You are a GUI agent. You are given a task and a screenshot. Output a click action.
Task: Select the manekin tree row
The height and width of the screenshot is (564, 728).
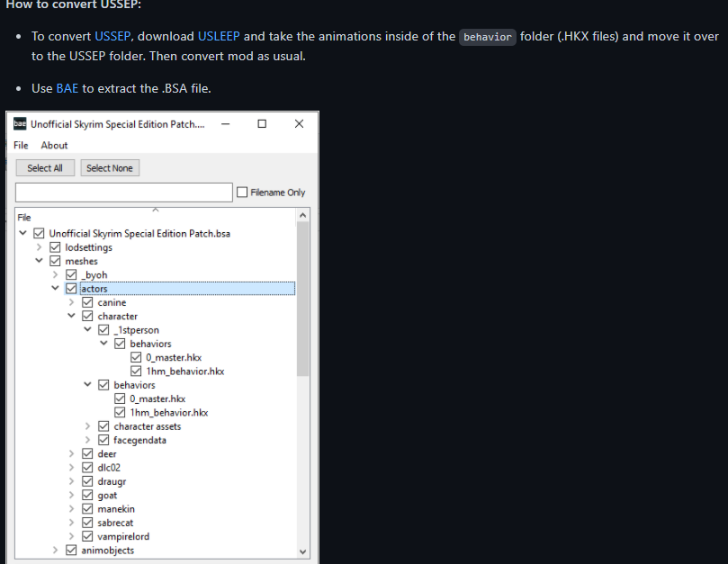click(116, 509)
